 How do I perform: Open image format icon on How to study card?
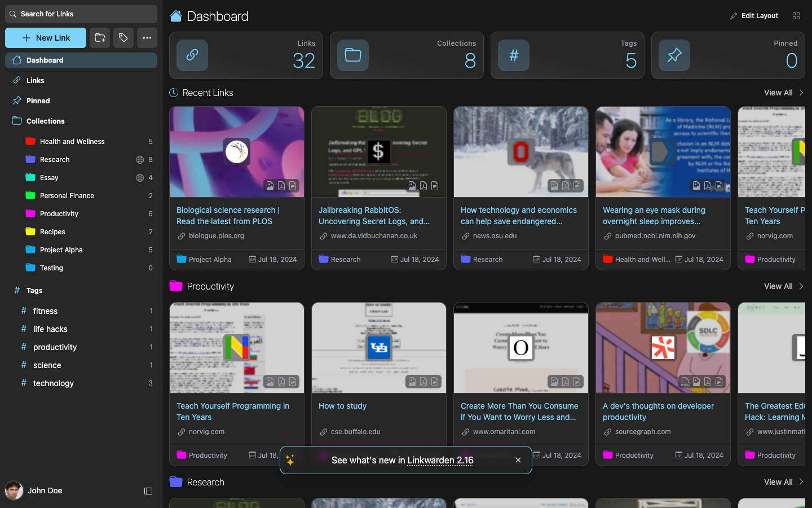pos(412,382)
